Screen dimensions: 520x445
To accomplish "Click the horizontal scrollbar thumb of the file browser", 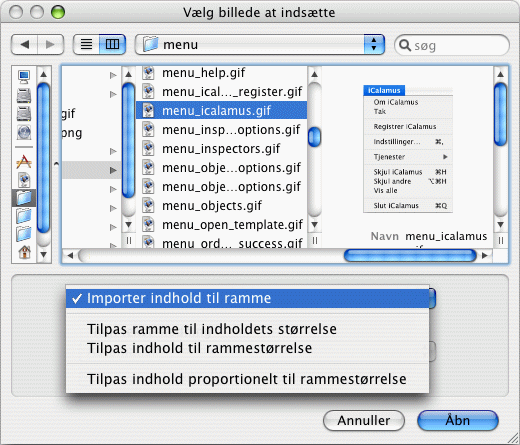I will 410,256.
